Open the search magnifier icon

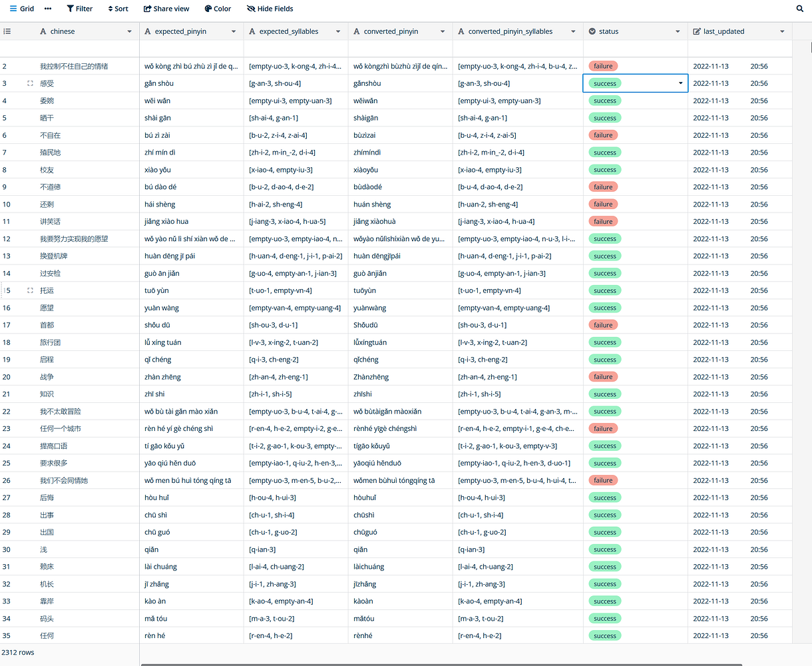799,9
